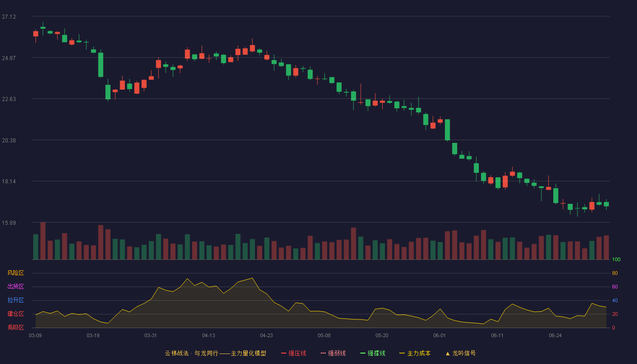Click the 04-23 date axis label
Screen dimensions: 637x364
click(266, 335)
